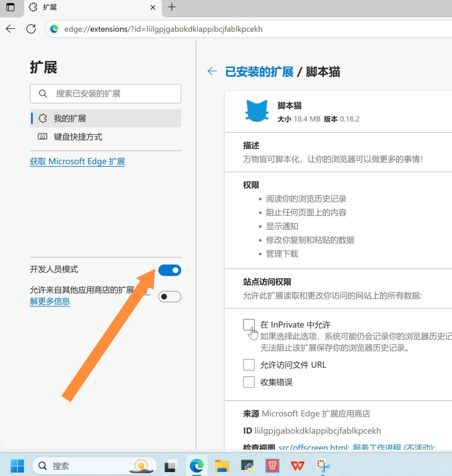Click the ScriptCat cat logo icon

[x=257, y=110]
